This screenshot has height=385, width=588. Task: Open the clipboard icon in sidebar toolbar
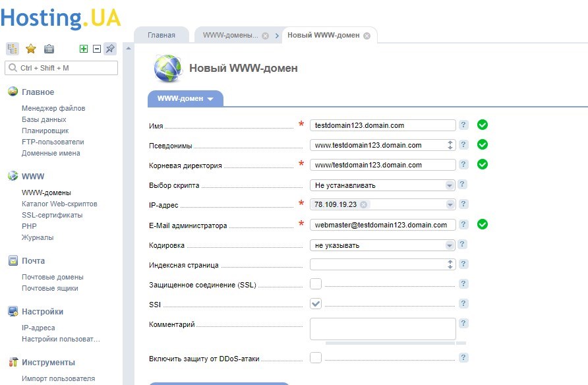pyautogui.click(x=49, y=49)
